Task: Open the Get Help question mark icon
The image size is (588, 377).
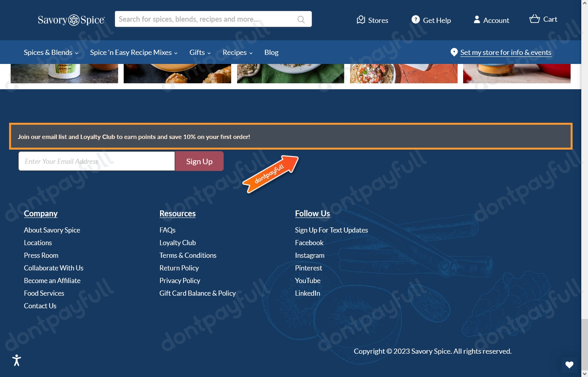Action: (415, 19)
